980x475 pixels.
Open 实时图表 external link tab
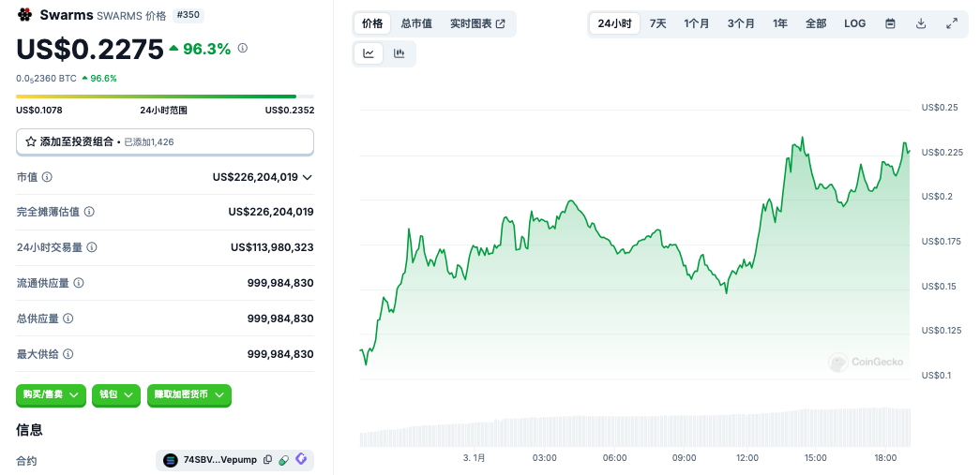pyautogui.click(x=477, y=23)
